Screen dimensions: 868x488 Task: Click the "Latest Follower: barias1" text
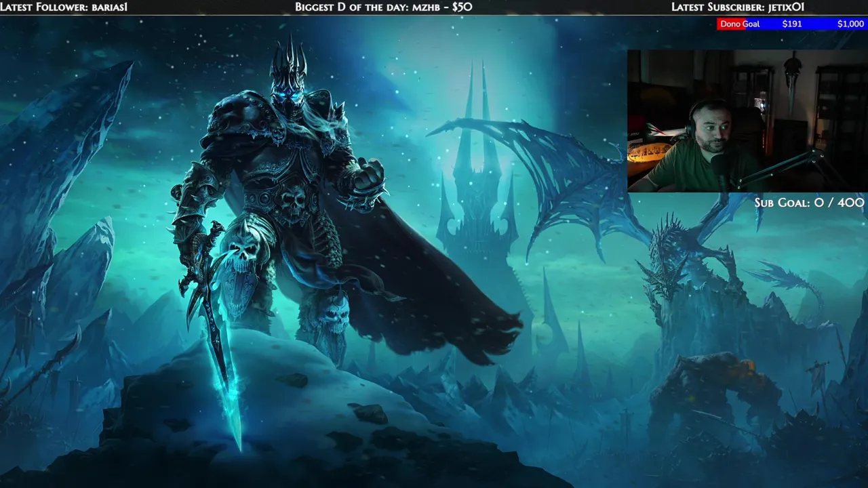[64, 7]
